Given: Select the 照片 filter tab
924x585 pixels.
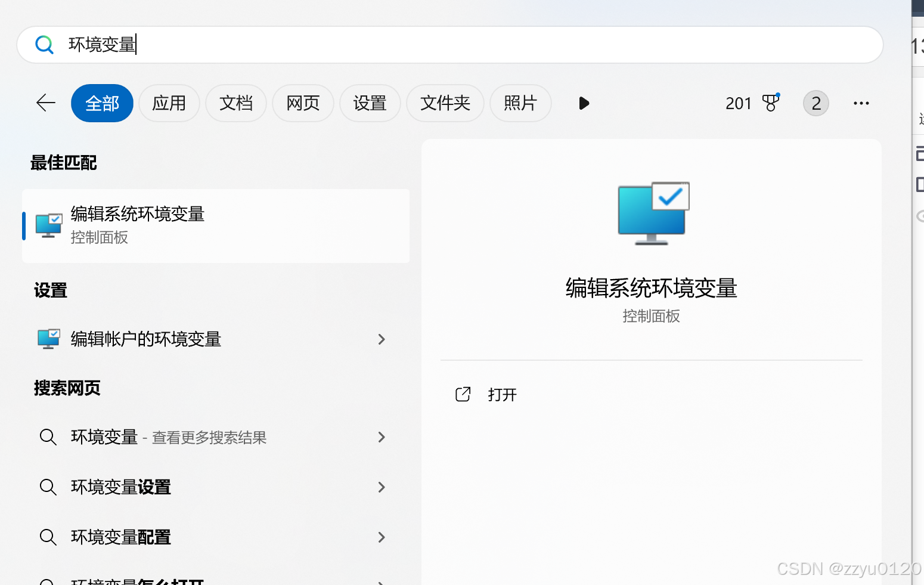Looking at the screenshot, I should coord(520,103).
